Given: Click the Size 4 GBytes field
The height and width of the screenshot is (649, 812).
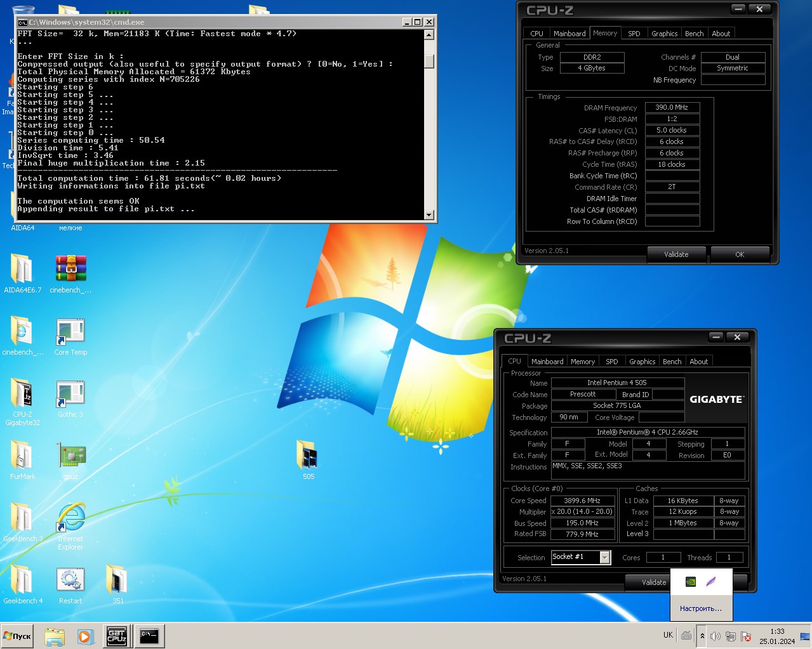Looking at the screenshot, I should pos(592,68).
